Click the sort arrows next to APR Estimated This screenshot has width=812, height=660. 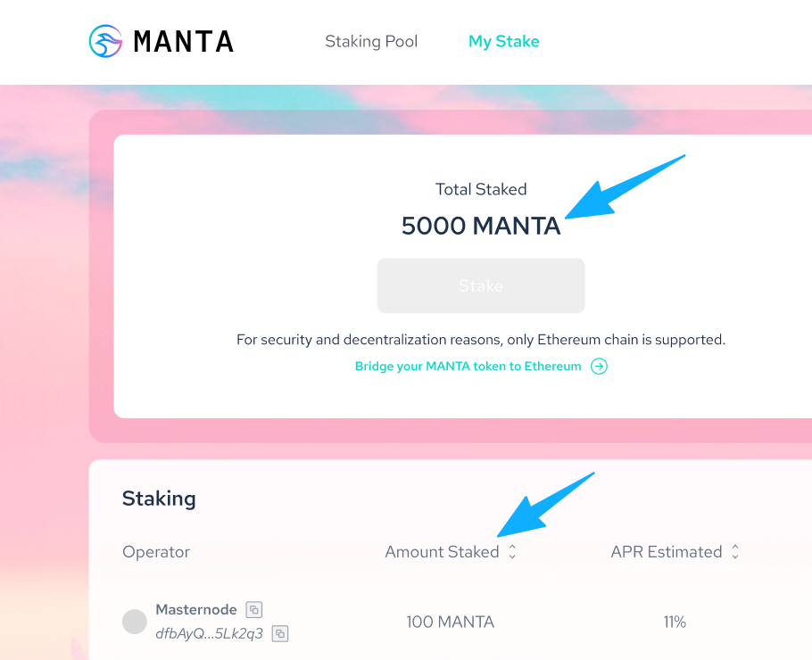(734, 552)
